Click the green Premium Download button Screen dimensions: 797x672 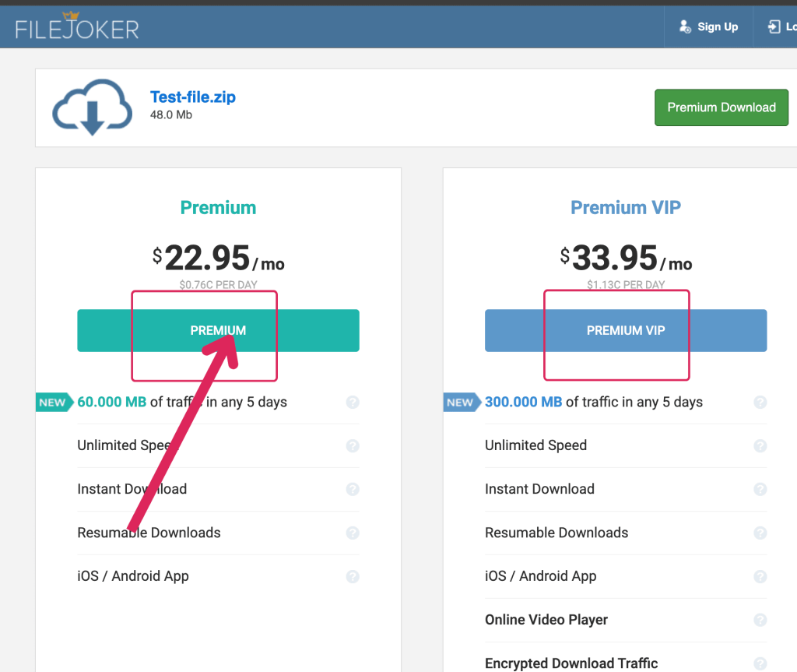tap(722, 107)
